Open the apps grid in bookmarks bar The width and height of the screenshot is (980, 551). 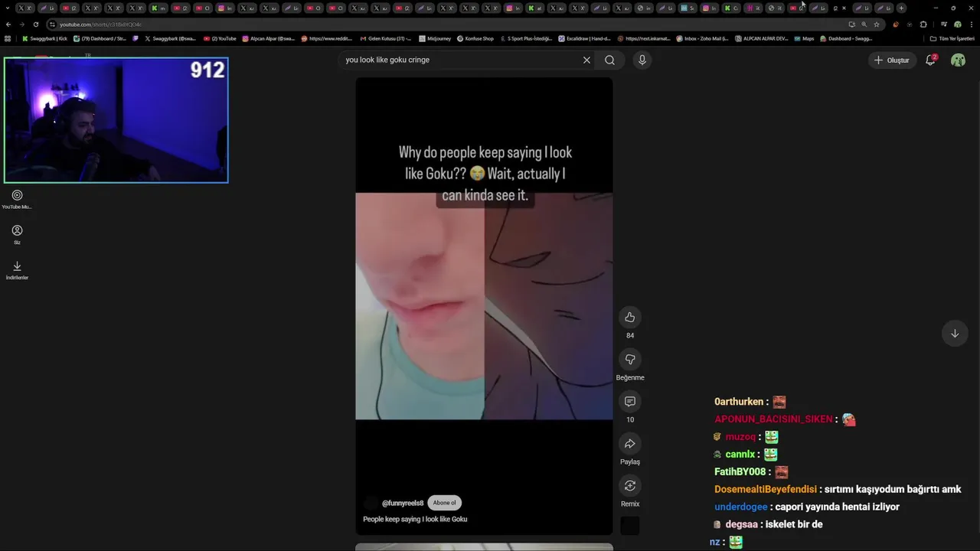[8, 38]
